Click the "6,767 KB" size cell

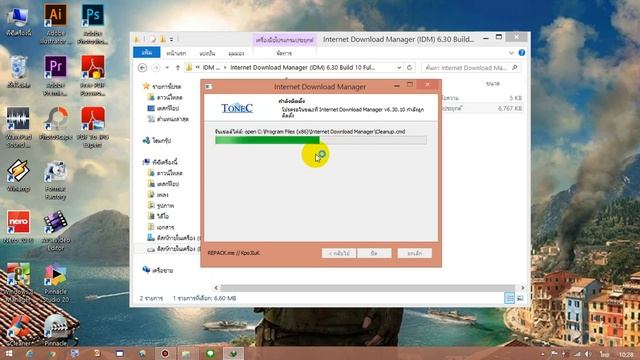509,109
